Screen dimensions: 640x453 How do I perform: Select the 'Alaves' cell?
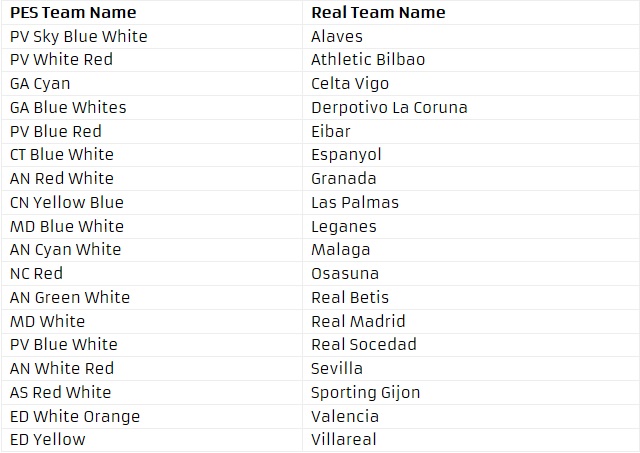click(x=337, y=36)
